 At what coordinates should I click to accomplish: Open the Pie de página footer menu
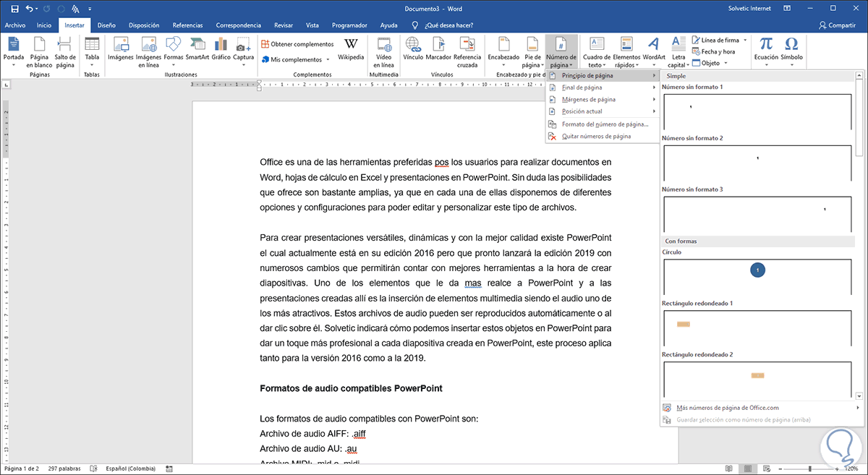coord(532,51)
